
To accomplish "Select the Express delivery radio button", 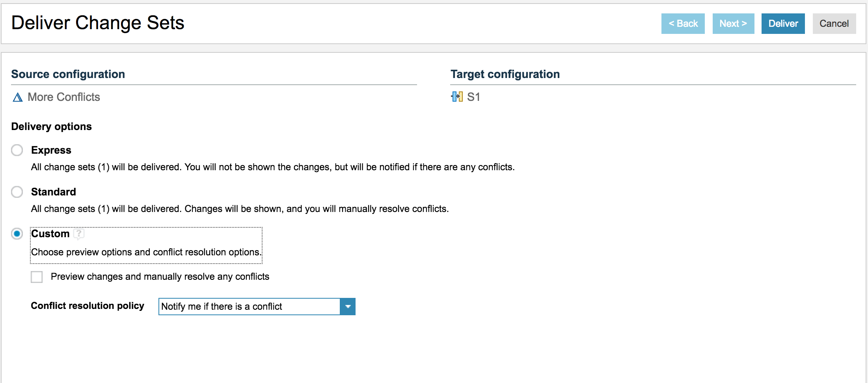I will point(17,150).
